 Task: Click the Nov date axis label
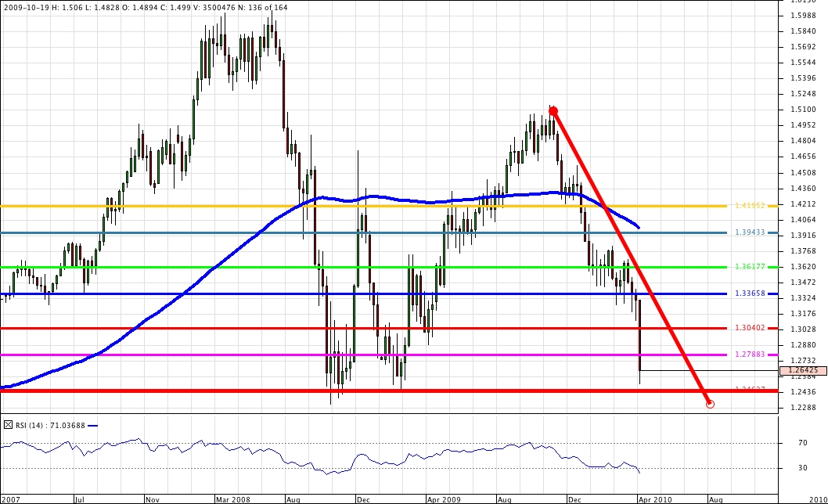click(152, 498)
